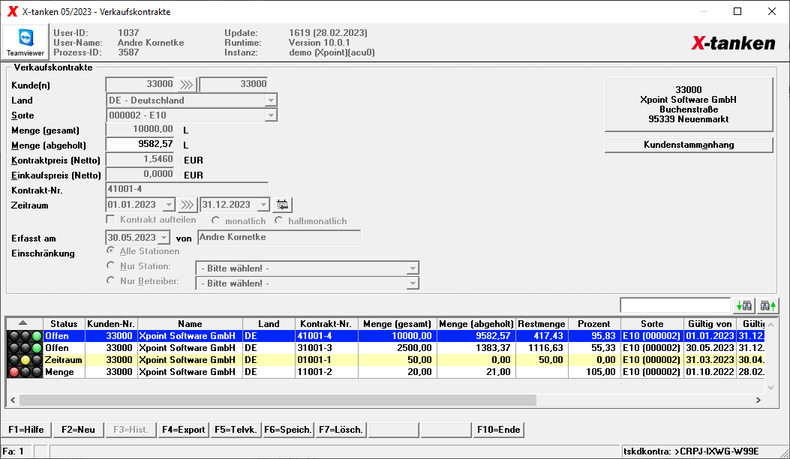This screenshot has height=459, width=790.
Task: Click the customer address box Xpoint Software GmbH
Action: tap(688, 105)
